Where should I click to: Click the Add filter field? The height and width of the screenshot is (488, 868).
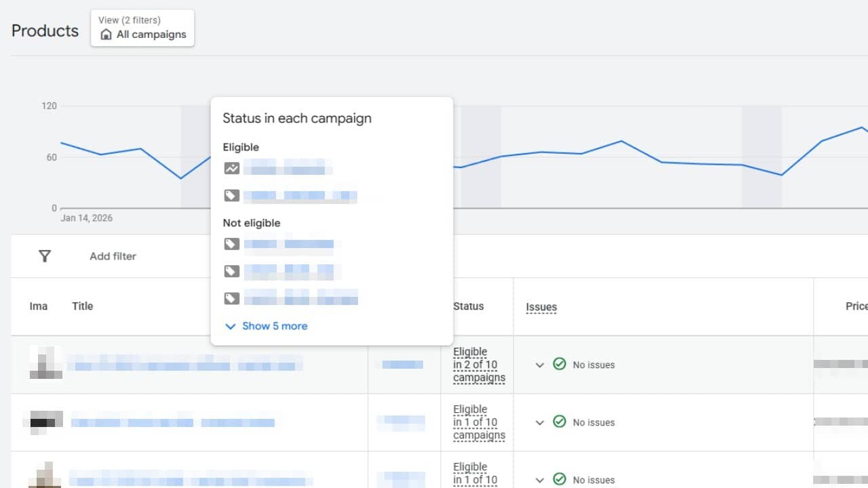coord(113,256)
